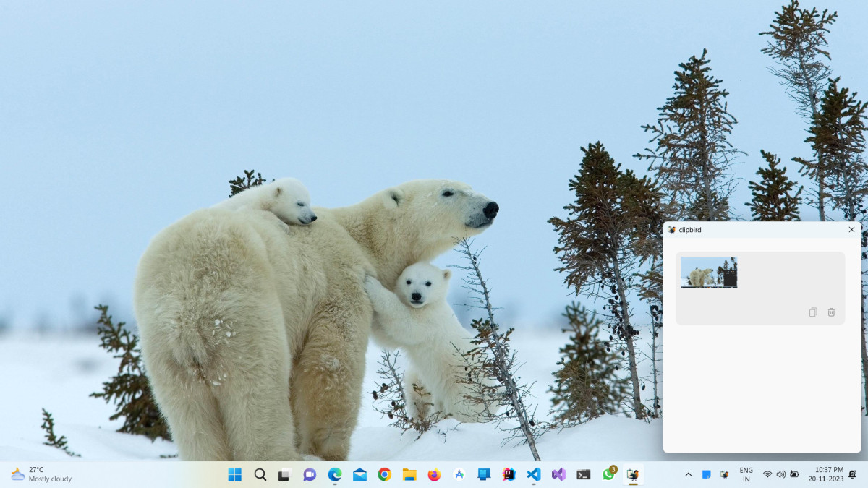Open ENG IN language switcher
The height and width of the screenshot is (488, 868).
tap(746, 474)
